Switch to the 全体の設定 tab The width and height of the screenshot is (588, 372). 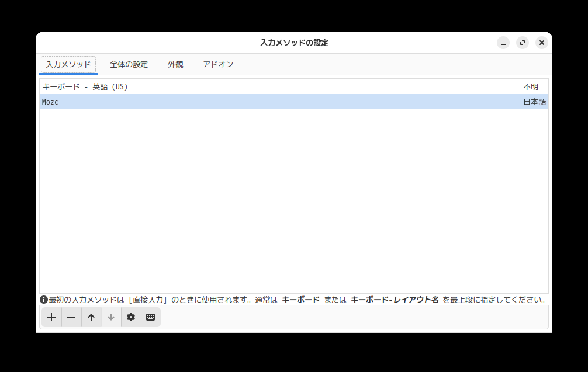[x=128, y=64]
